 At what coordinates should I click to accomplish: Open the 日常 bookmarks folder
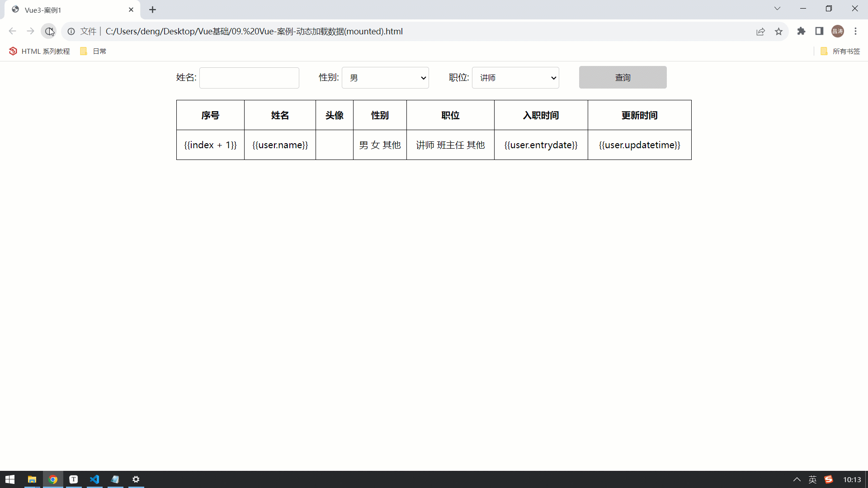93,51
